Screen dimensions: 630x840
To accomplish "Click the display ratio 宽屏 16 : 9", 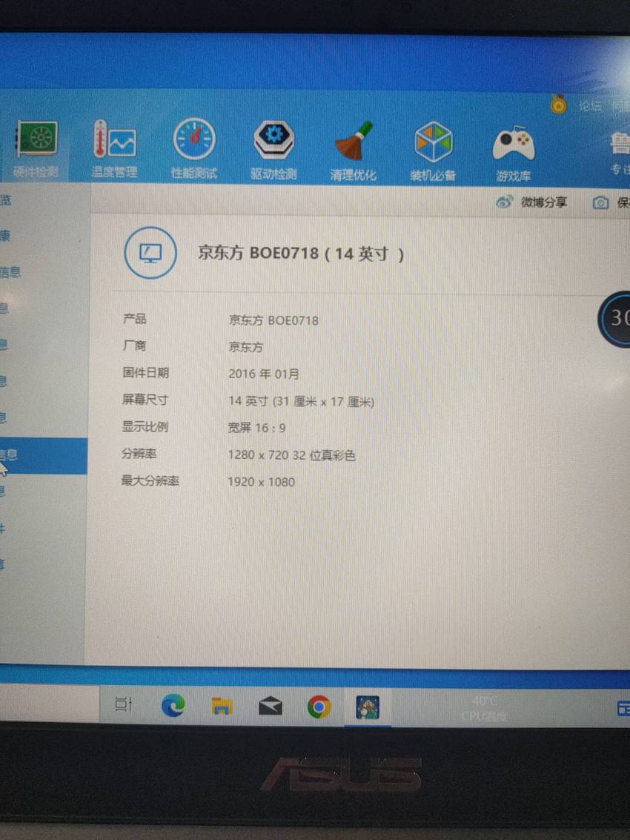I will 256,428.
